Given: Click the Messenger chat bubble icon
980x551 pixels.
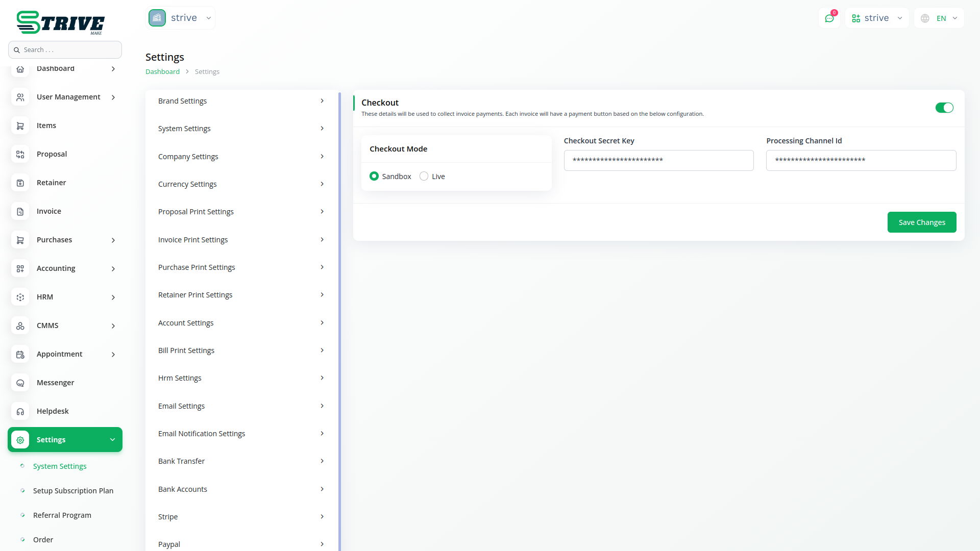Looking at the screenshot, I should point(20,383).
